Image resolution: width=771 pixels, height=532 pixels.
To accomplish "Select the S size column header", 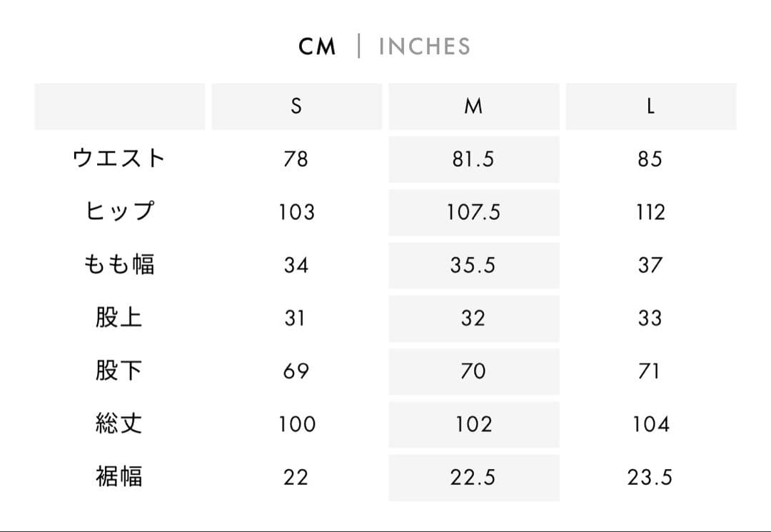I will point(296,106).
